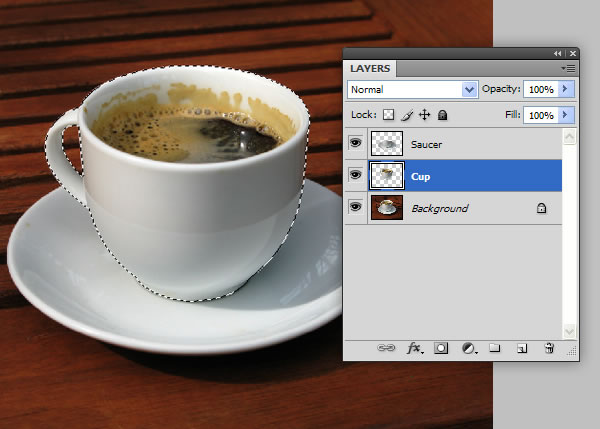Viewport: 600px width, 429px height.
Task: Click the Background layer thumbnail
Action: click(x=387, y=207)
